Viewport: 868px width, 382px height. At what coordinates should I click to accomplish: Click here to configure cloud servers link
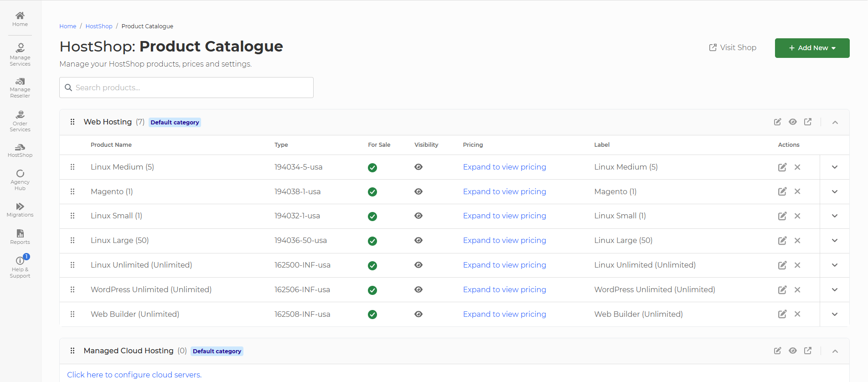tap(134, 375)
